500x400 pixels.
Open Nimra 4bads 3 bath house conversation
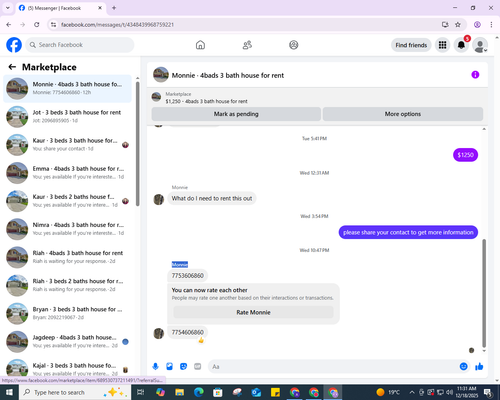pos(67,229)
